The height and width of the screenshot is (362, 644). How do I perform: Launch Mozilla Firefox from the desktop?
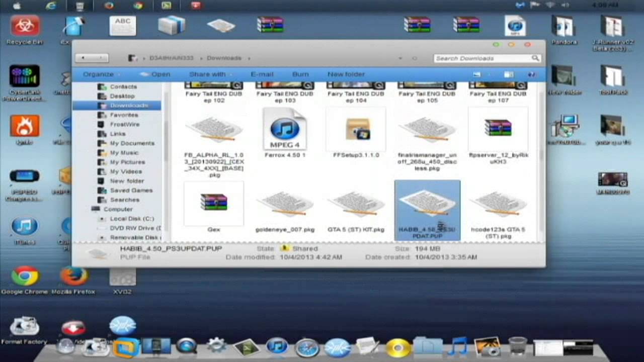pos(73,280)
